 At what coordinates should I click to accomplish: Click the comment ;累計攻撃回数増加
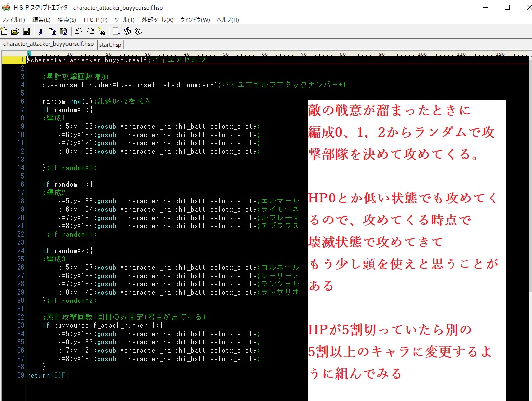point(76,77)
